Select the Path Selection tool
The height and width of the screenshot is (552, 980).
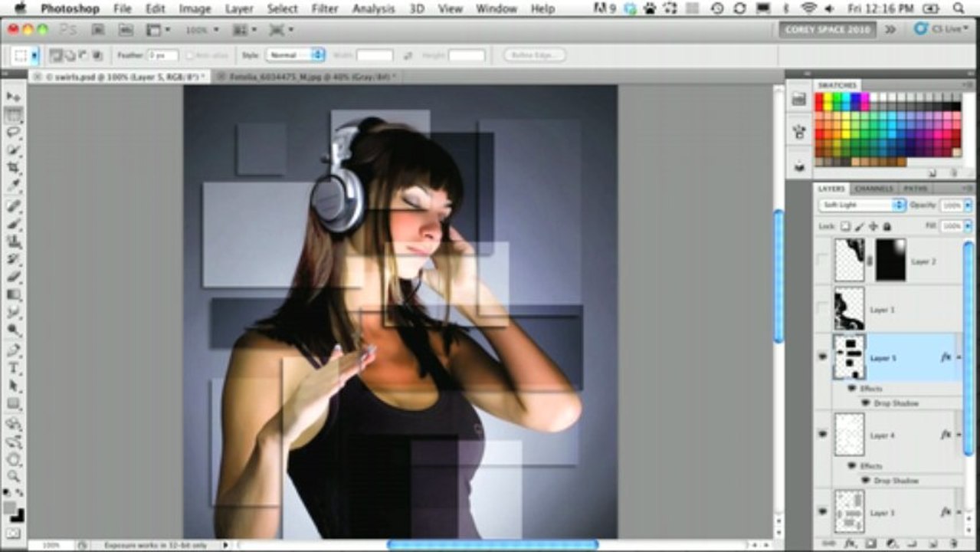coord(14,386)
